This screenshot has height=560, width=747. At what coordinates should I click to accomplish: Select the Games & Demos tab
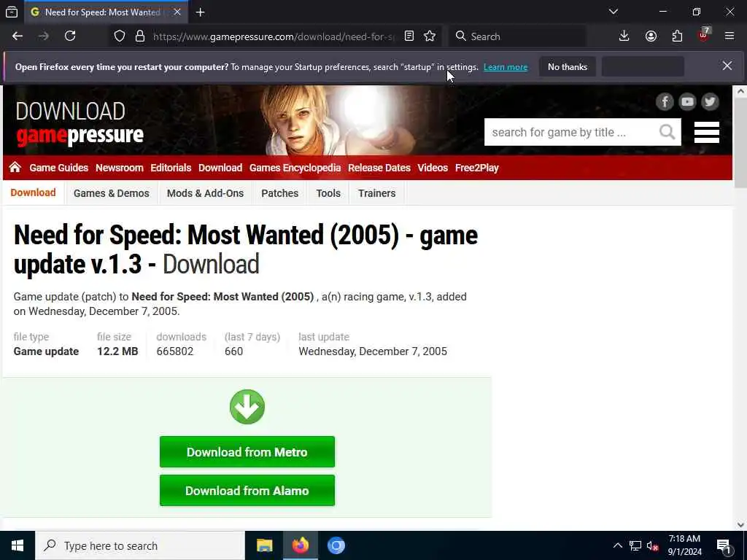(112, 193)
